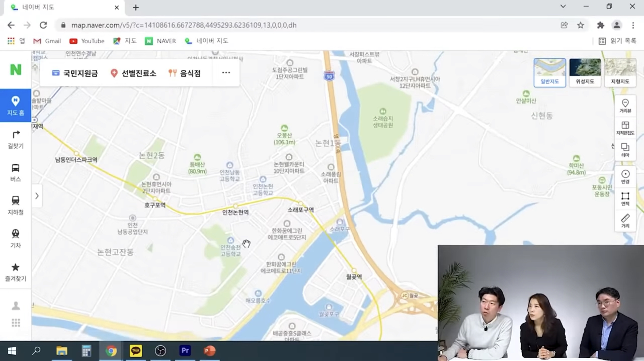644x361 pixels.
Task: Expand the collapsed side panel arrow
Action: coord(37,196)
